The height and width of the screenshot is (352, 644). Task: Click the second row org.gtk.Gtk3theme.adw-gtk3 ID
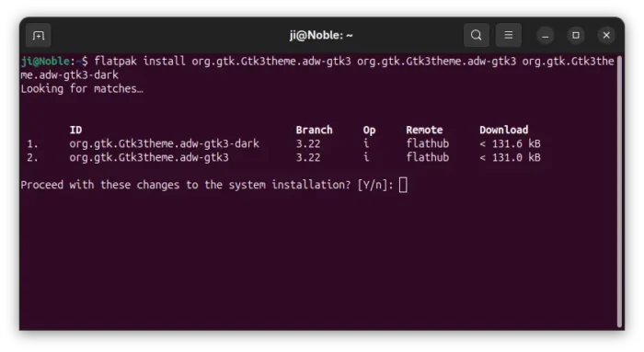(x=149, y=157)
